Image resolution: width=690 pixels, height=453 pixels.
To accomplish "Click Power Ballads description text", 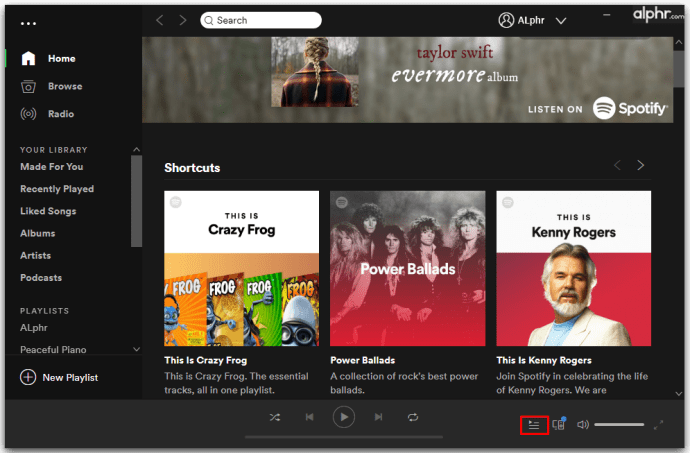I will [x=404, y=383].
